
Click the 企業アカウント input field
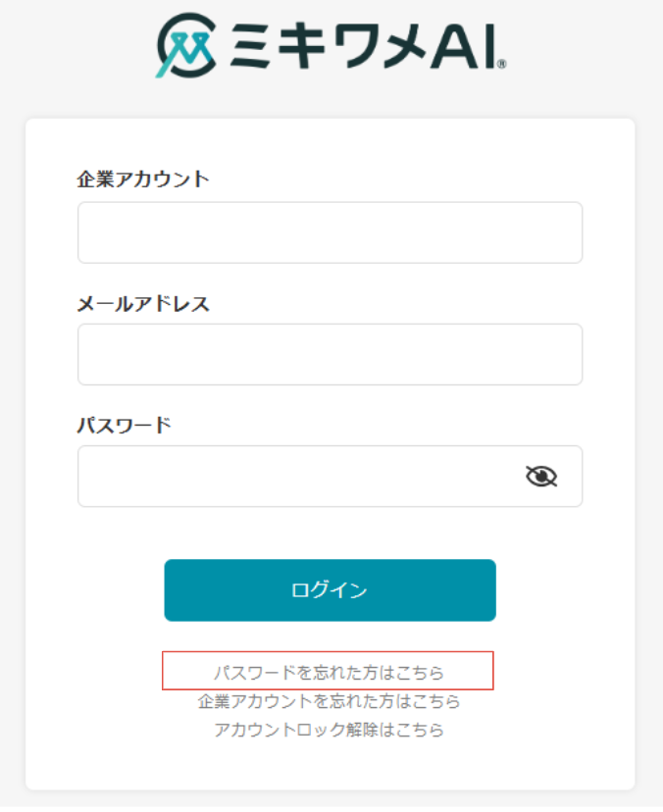(331, 232)
